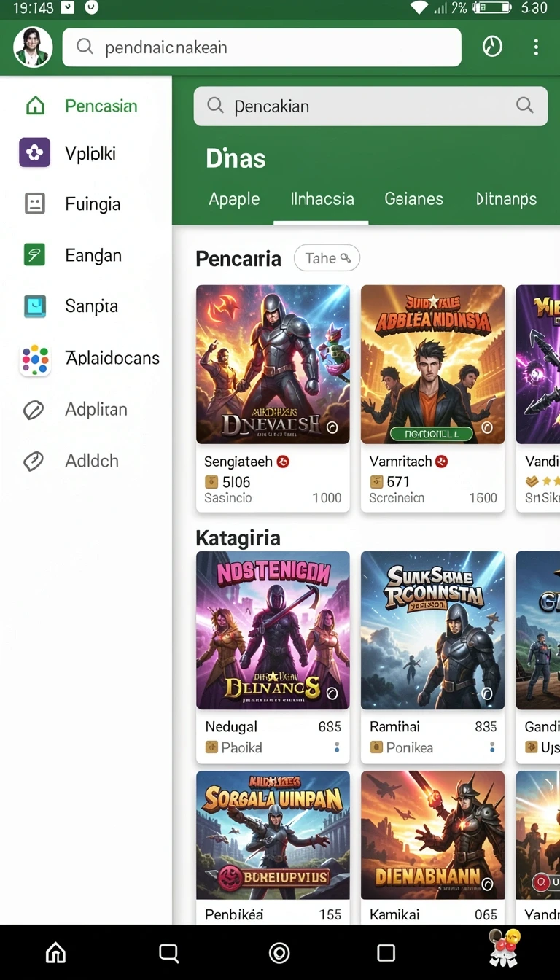Click the Sengiateeh title text

[x=238, y=462]
